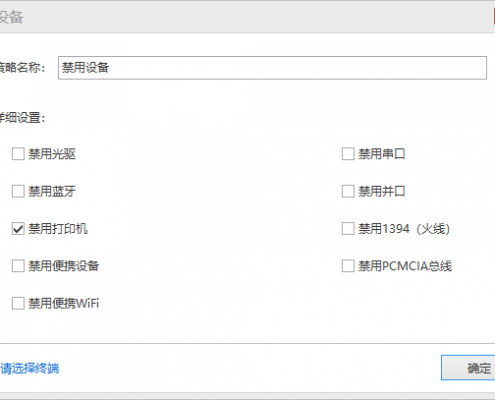The width and height of the screenshot is (495, 400).
Task: Select the 禁用串口 checkbox
Action: tap(348, 154)
